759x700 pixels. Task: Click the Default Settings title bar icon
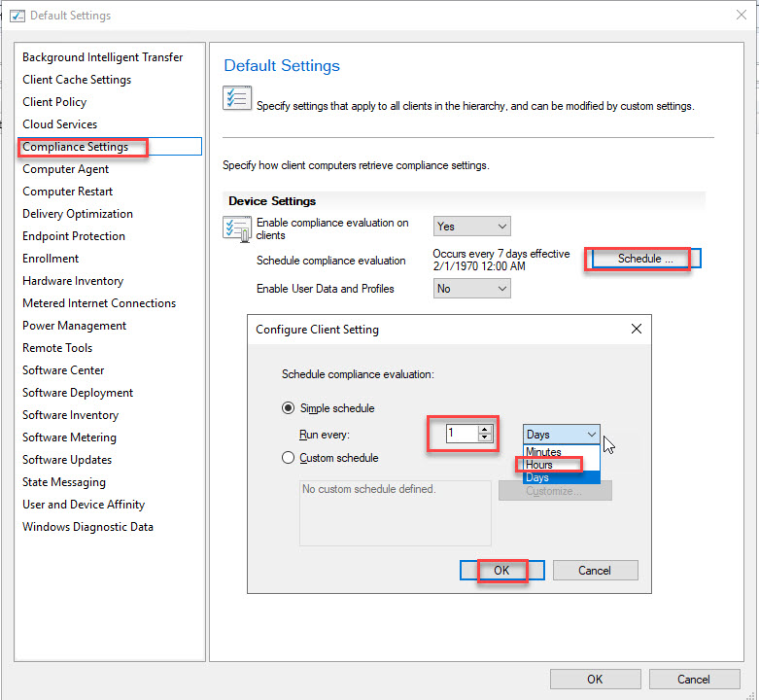(x=17, y=16)
